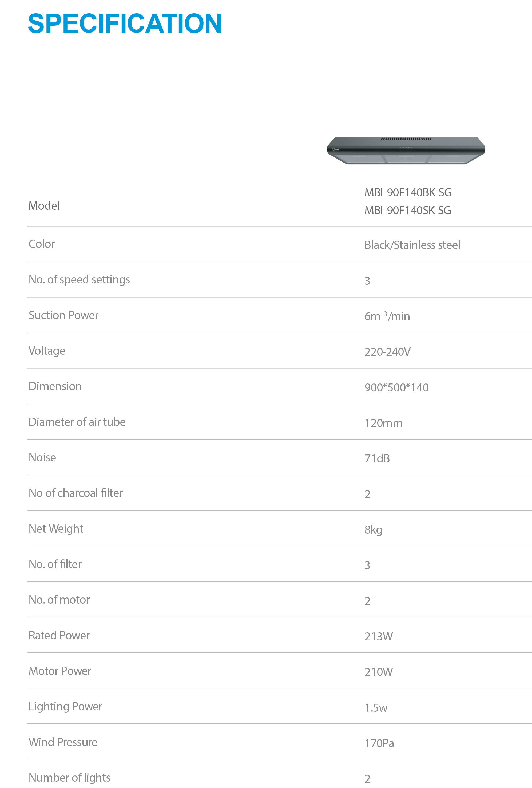Click the Midea logo on the hood
532x788 pixels.
(336, 149)
